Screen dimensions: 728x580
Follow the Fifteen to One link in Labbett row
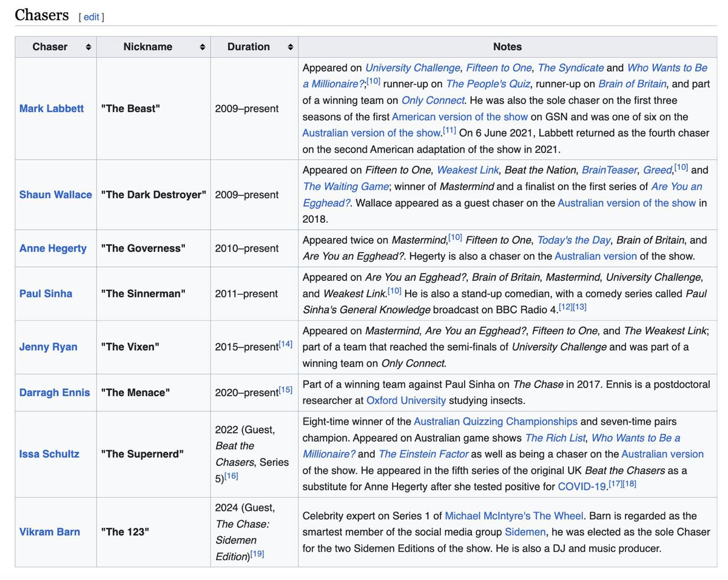499,68
